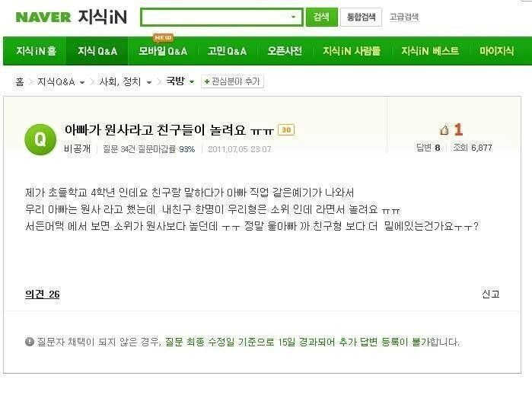This screenshot has width=532, height=395.
Task: Expand the 지식Q&A breadcrumb dropdown
Action: (x=82, y=82)
